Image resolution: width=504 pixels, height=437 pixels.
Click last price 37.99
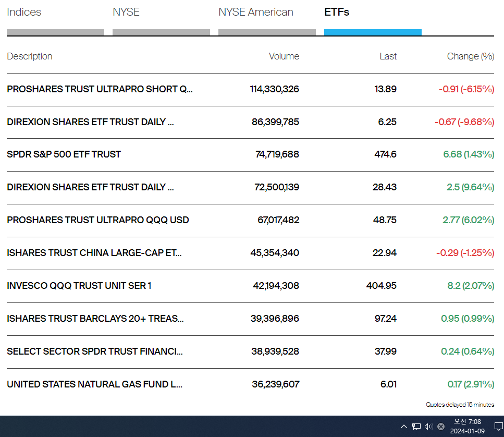click(x=385, y=351)
